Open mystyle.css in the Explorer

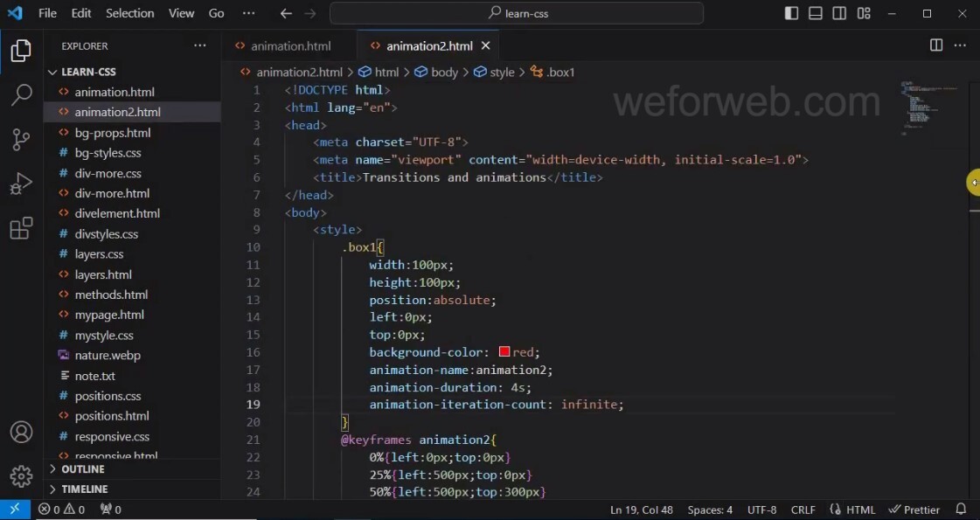104,335
